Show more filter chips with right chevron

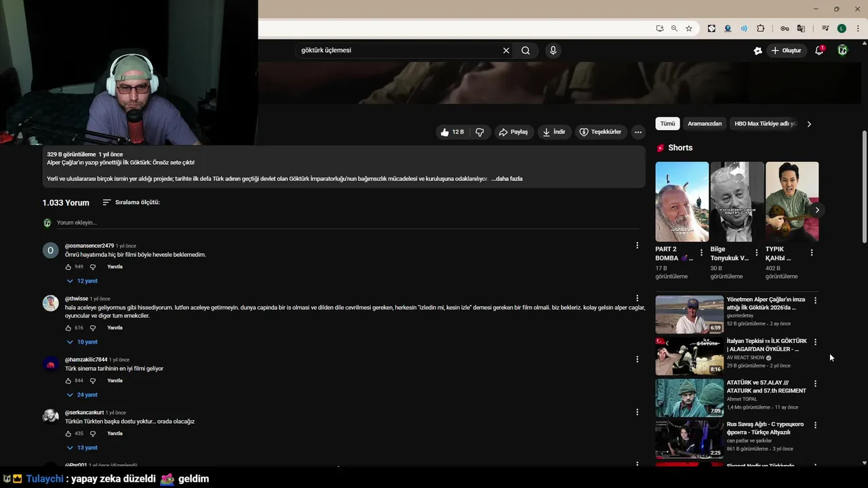point(809,124)
